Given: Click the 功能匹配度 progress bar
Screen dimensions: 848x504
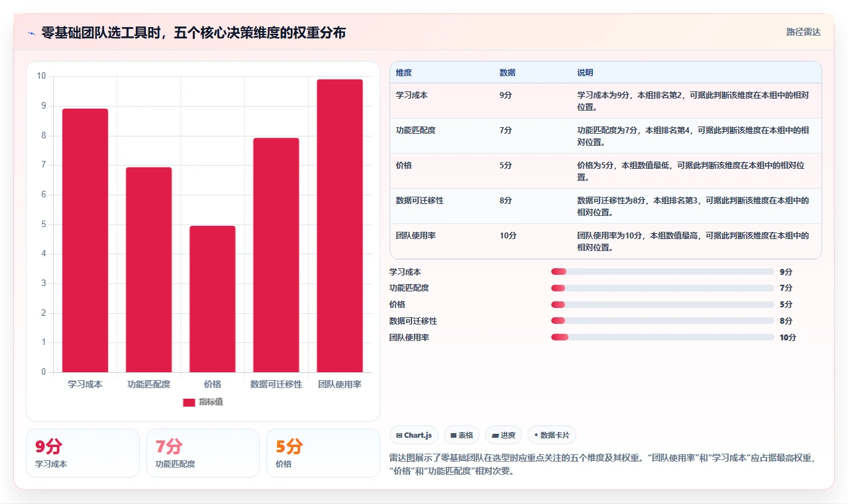Looking at the screenshot, I should 662,288.
